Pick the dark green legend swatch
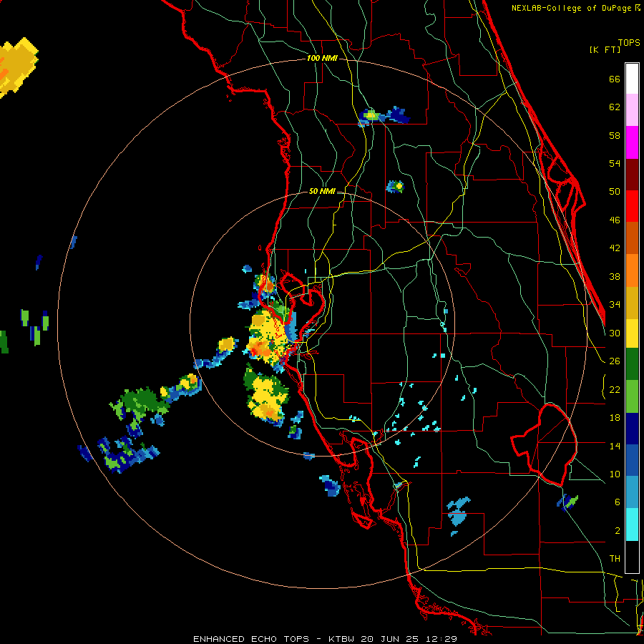Screen dimensions: 644x644 click(x=632, y=364)
